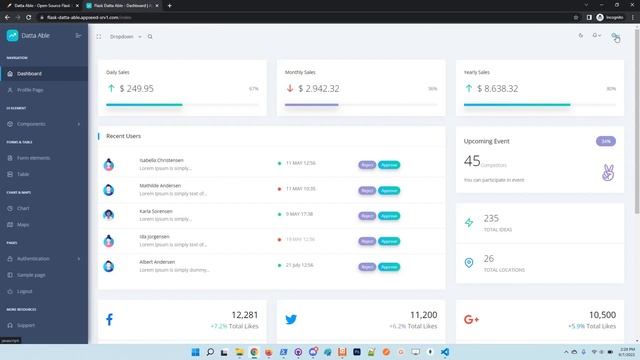Approve Ida Jorgensen's request

click(389, 241)
